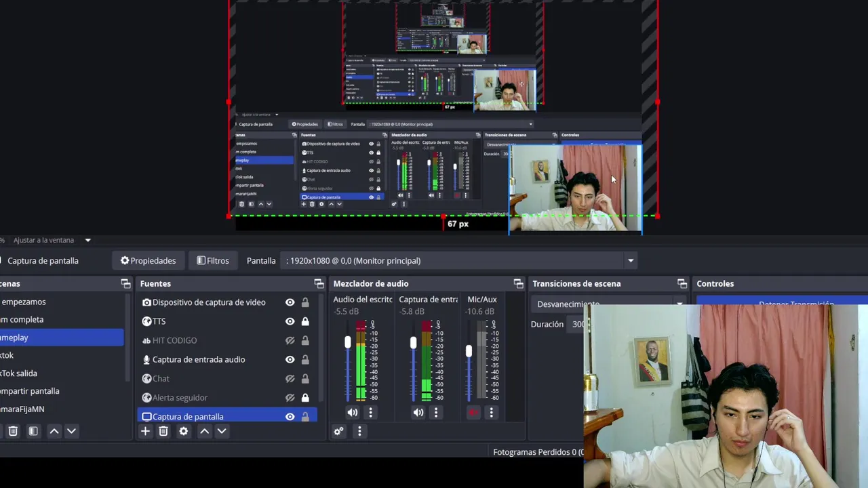Screen dimensions: 868x488
Task: Unmute the Mic/Aux red speaker icon
Action: click(473, 412)
